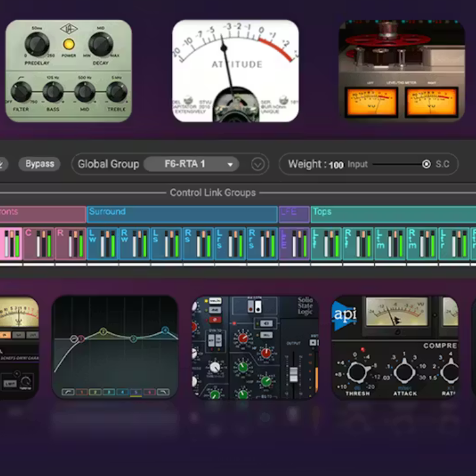Viewport: 476px width, 476px height.
Task: Toggle the Bypass button
Action: [x=40, y=164]
